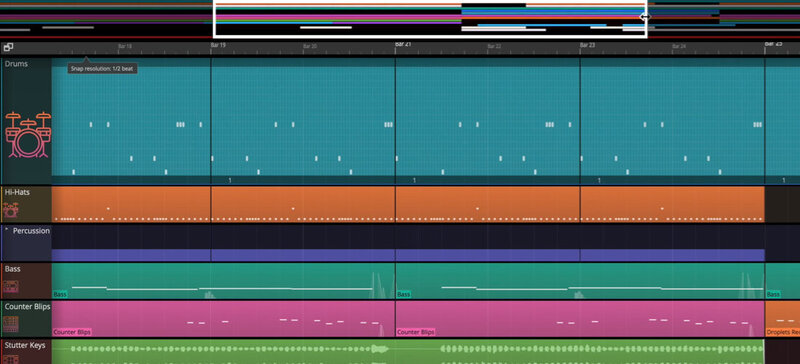Screen dimensions: 800x364
Task: Click the Counter Blips track instrument icon
Action: pyautogui.click(x=11, y=324)
